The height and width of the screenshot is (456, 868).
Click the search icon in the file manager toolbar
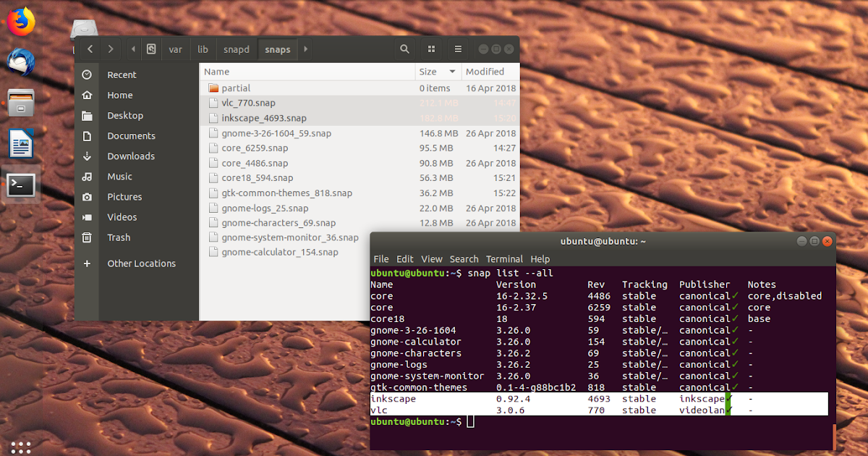click(x=404, y=48)
